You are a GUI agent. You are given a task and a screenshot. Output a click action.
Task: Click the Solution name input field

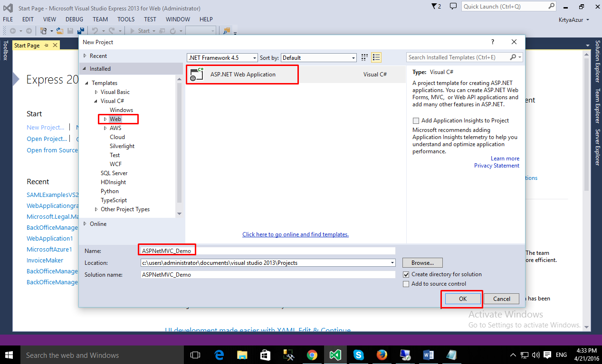(x=268, y=274)
